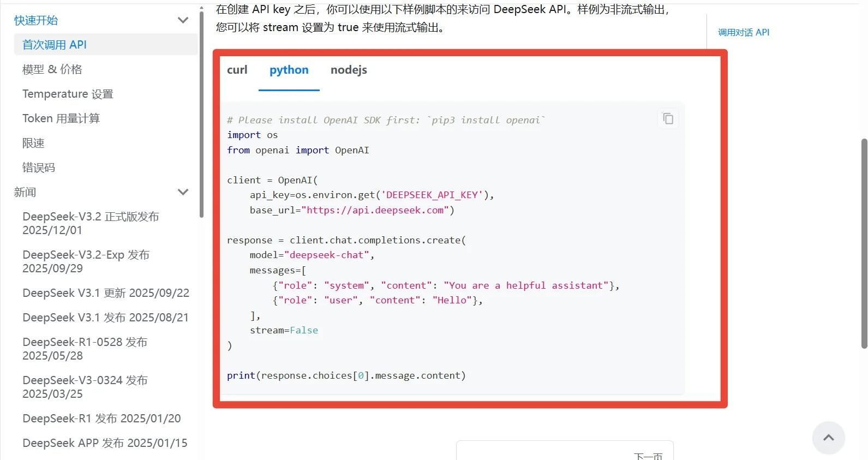This screenshot has width=868, height=460.
Task: Click the pip3 install openai comment line
Action: point(386,120)
